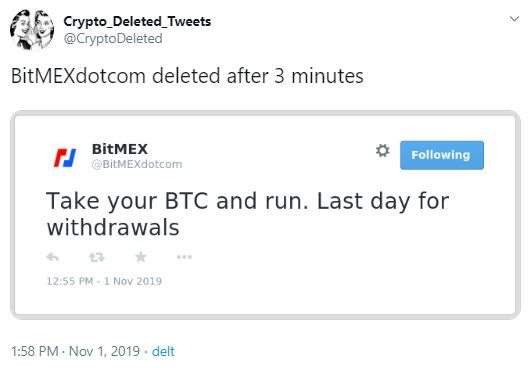Click the BitMEX logo avatar
The image size is (528, 368).
coord(65,158)
